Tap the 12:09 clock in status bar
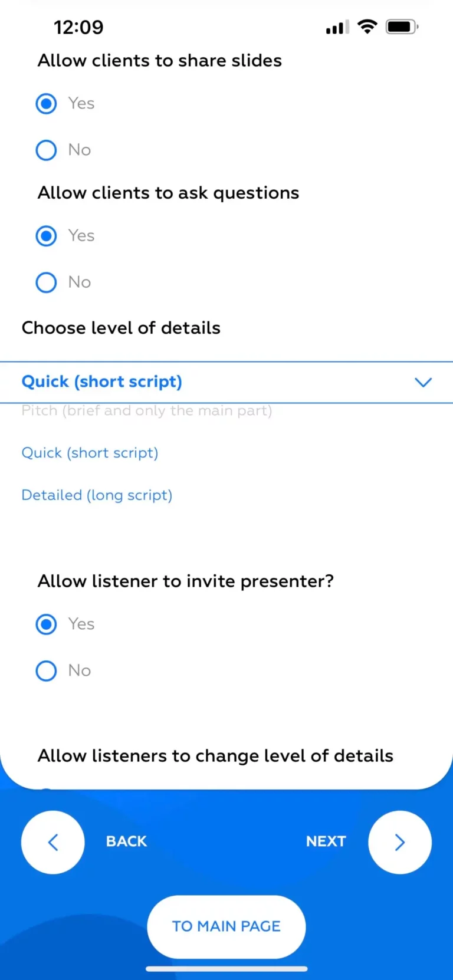The image size is (453, 980). 78,27
